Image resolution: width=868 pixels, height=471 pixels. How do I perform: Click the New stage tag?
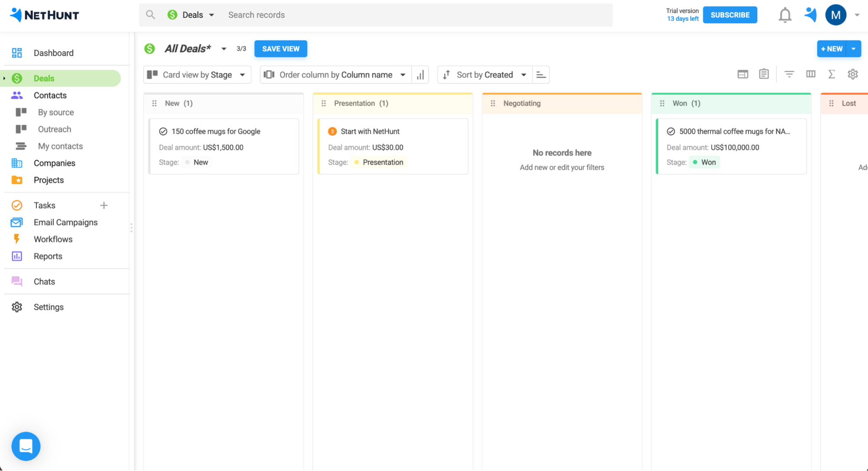197,162
